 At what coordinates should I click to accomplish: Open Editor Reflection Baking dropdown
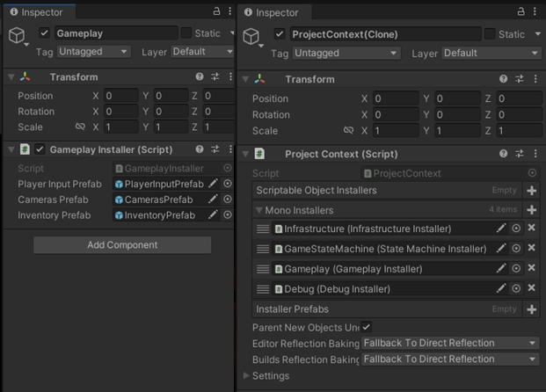click(449, 343)
